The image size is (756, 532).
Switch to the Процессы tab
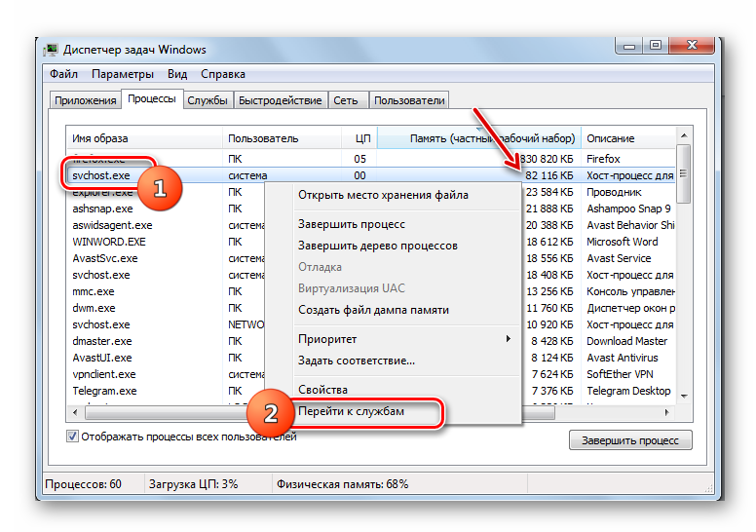152,98
